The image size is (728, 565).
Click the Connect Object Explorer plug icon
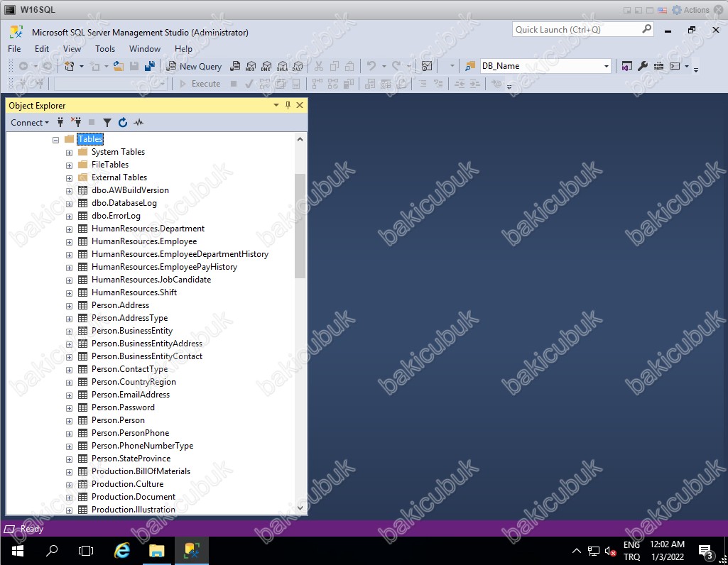pos(60,123)
